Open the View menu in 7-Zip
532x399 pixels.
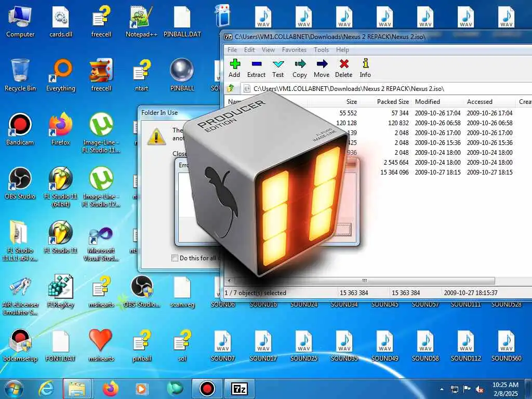[x=268, y=49]
